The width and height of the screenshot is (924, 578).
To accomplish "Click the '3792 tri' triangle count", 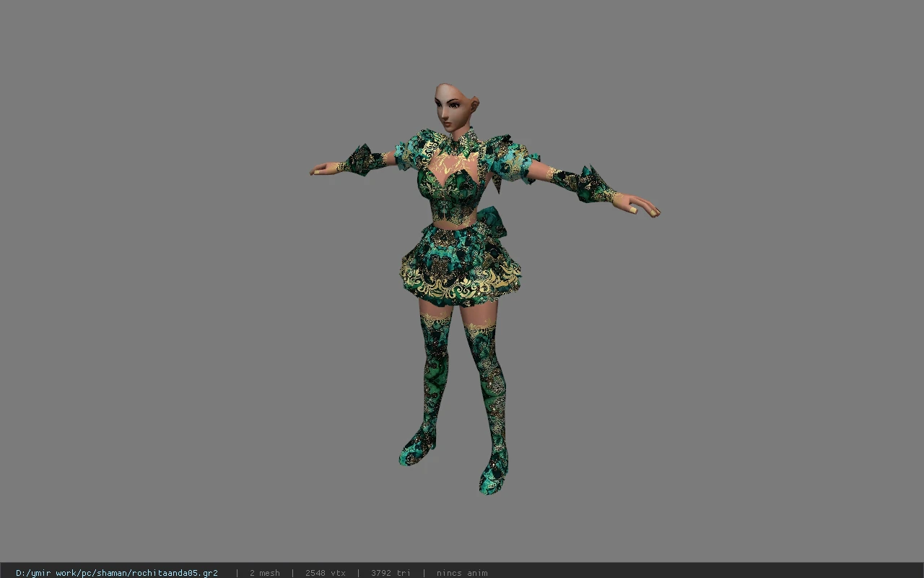I will pyautogui.click(x=391, y=573).
